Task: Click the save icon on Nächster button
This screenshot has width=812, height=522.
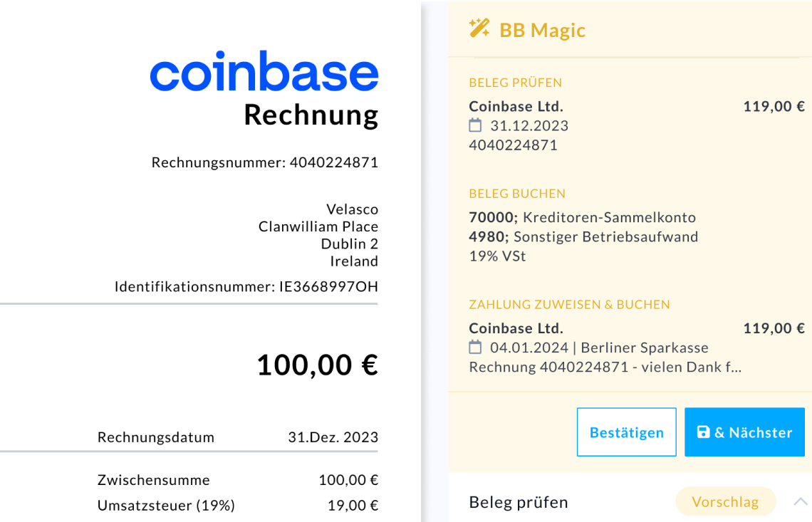Action: click(703, 432)
